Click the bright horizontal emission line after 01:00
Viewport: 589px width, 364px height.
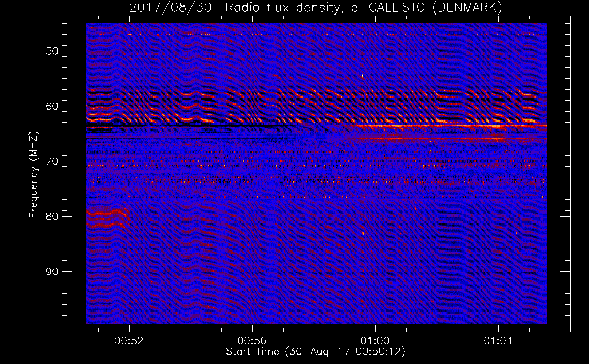pos(451,126)
